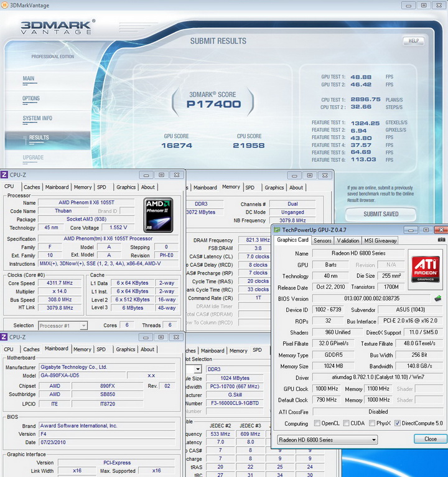This screenshot has height=477, width=448.
Task: Open UPGRADE in 3DMark sidebar
Action: (33, 158)
